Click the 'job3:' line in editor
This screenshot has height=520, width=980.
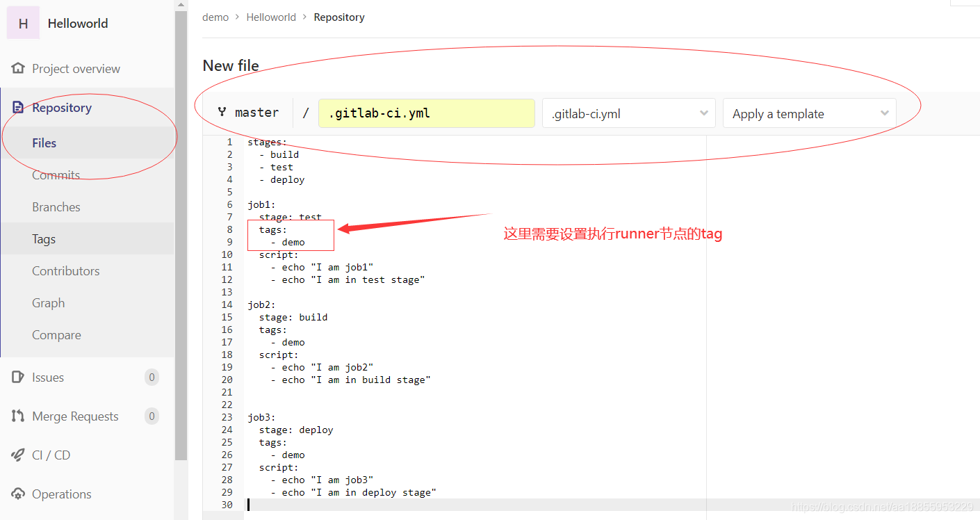click(x=261, y=417)
